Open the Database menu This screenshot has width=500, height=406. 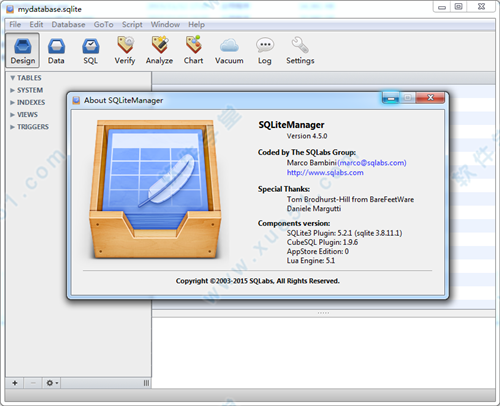[x=68, y=24]
